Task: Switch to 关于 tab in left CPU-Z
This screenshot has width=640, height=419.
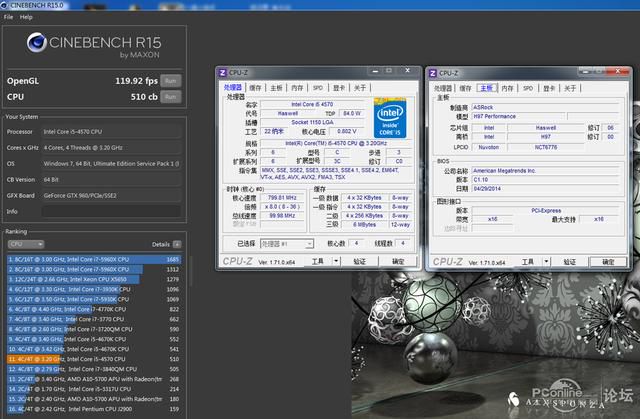Action: click(x=360, y=88)
